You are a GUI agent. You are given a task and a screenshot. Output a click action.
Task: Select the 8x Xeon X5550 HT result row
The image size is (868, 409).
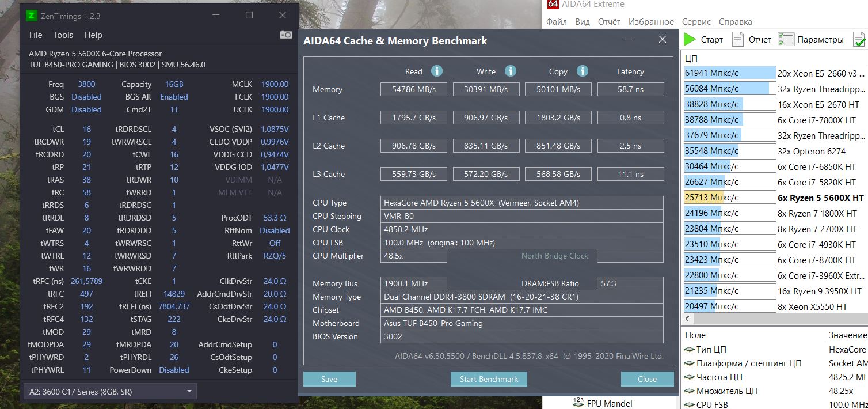(x=775, y=306)
